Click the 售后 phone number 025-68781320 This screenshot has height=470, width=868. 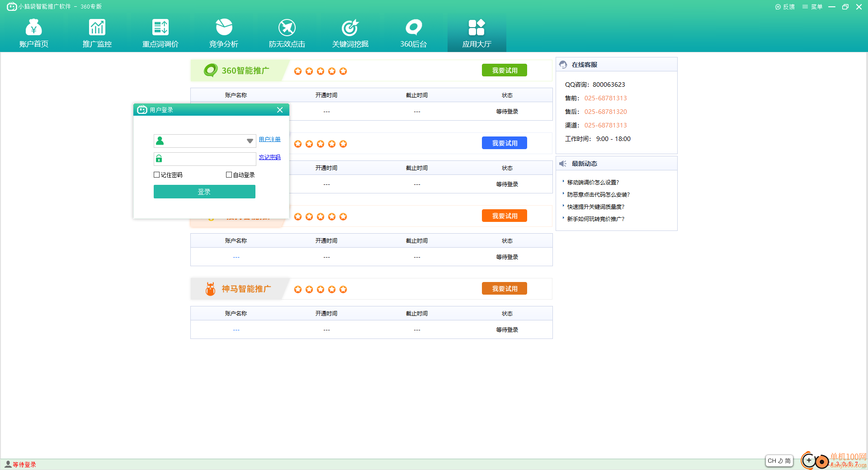point(606,112)
